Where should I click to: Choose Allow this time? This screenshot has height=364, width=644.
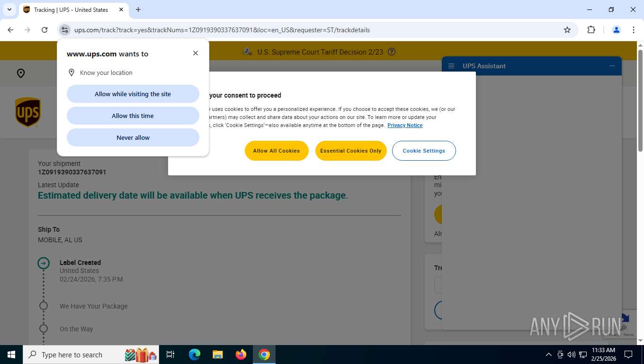[133, 116]
